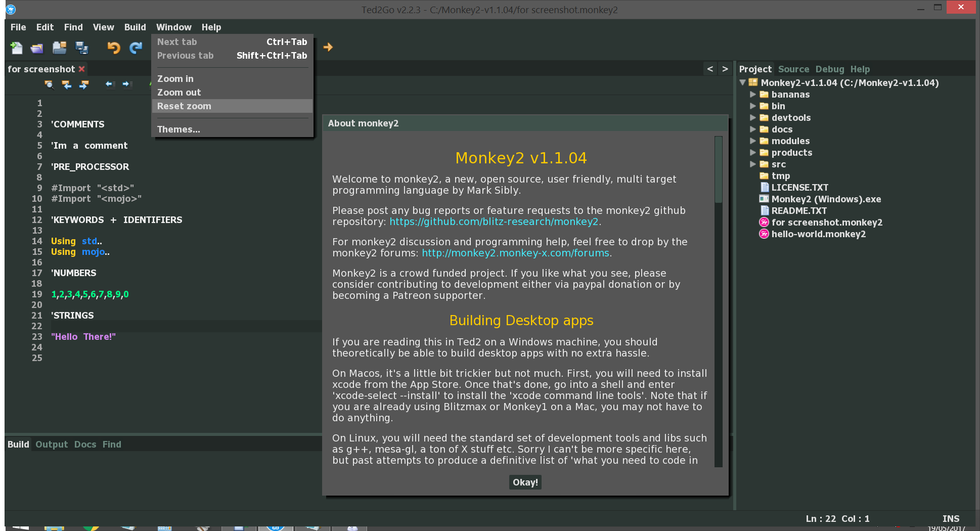980x531 pixels.
Task: Click the New file toolbar icon
Action: (x=16, y=48)
